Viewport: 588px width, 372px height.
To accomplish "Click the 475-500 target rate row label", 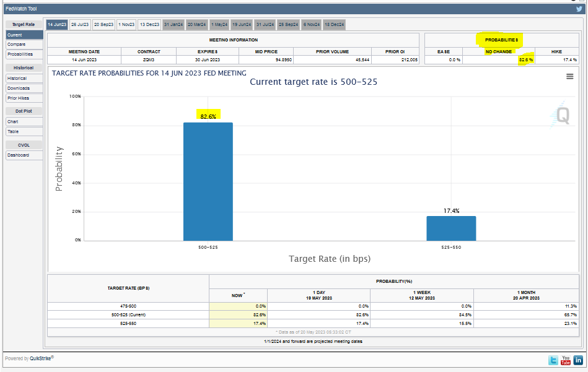I will (x=128, y=306).
